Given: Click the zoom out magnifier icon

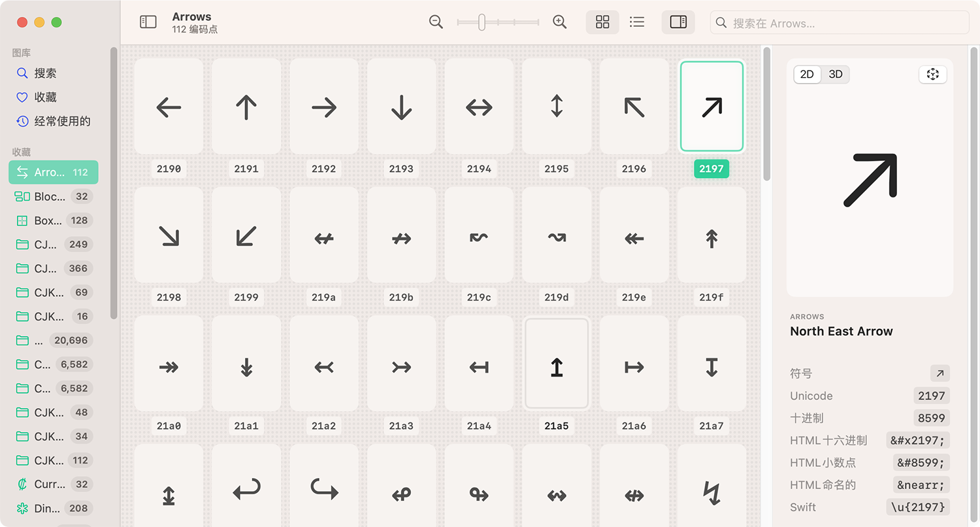Looking at the screenshot, I should pyautogui.click(x=436, y=22).
